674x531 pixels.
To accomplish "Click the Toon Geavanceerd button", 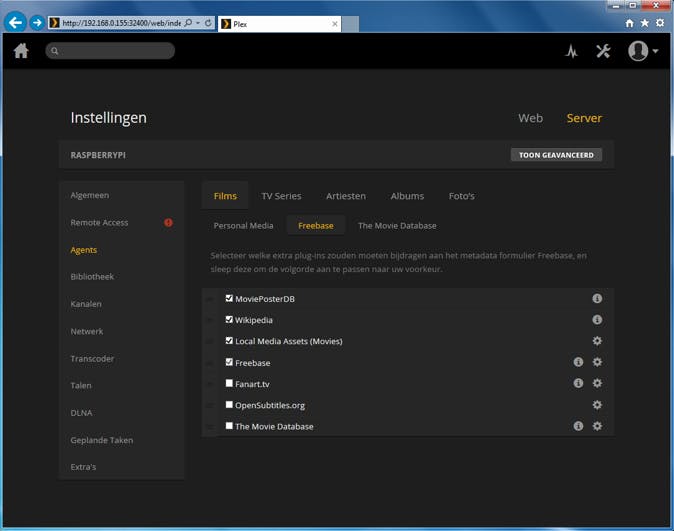I will pyautogui.click(x=556, y=155).
